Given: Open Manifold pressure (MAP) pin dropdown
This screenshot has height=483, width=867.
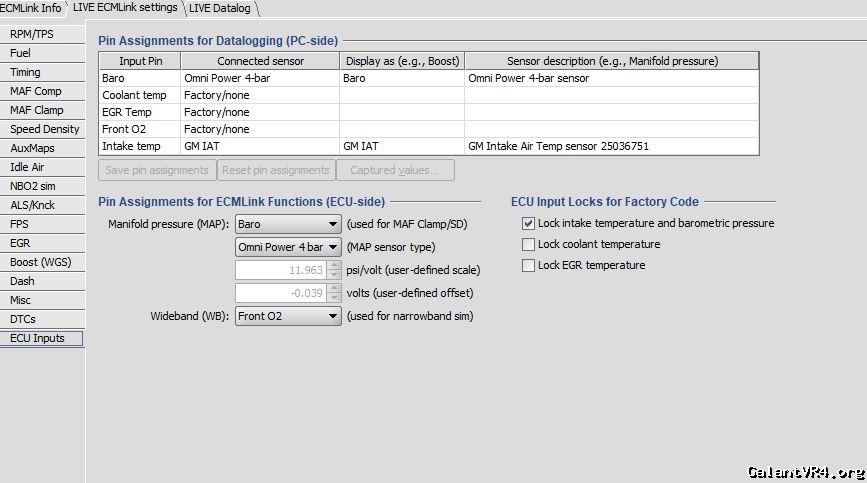Looking at the screenshot, I should click(288, 224).
